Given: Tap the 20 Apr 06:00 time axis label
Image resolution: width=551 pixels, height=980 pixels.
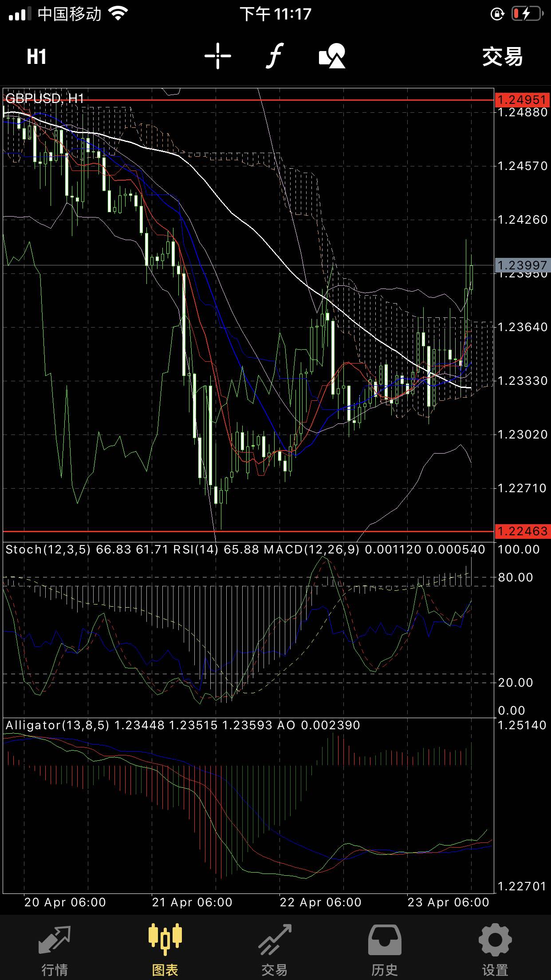Looking at the screenshot, I should (x=65, y=902).
